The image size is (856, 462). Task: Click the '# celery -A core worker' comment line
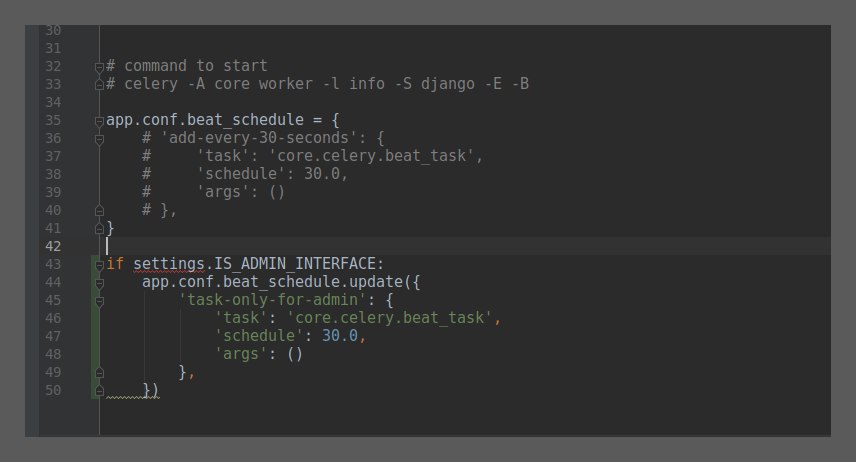[317, 84]
